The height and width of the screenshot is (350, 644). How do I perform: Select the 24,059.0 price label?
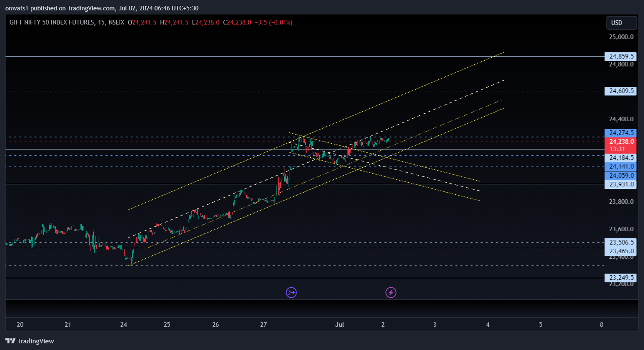tap(621, 176)
